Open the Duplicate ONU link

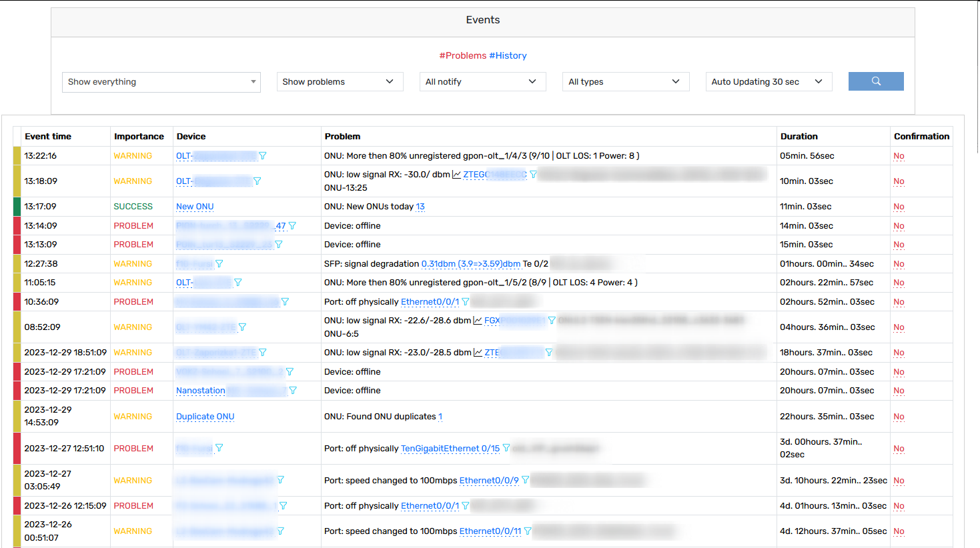click(x=205, y=417)
